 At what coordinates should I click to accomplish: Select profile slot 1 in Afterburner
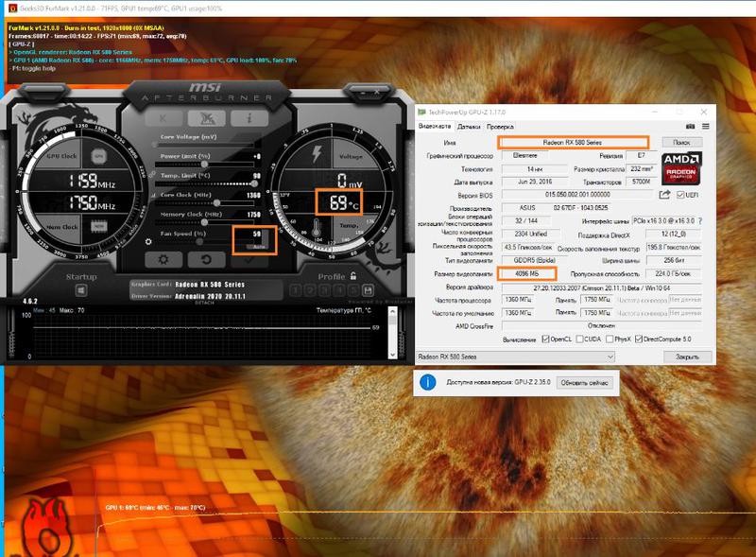tap(293, 287)
